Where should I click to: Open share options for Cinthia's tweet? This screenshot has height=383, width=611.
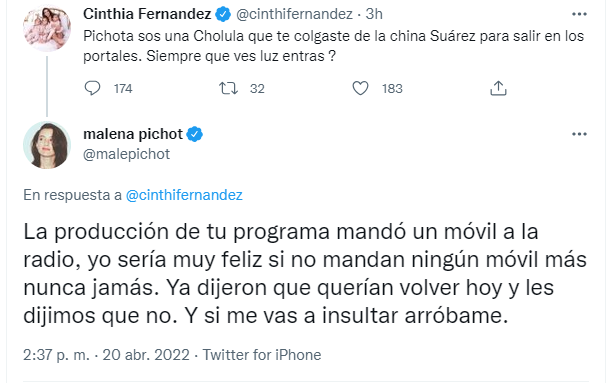(x=498, y=88)
